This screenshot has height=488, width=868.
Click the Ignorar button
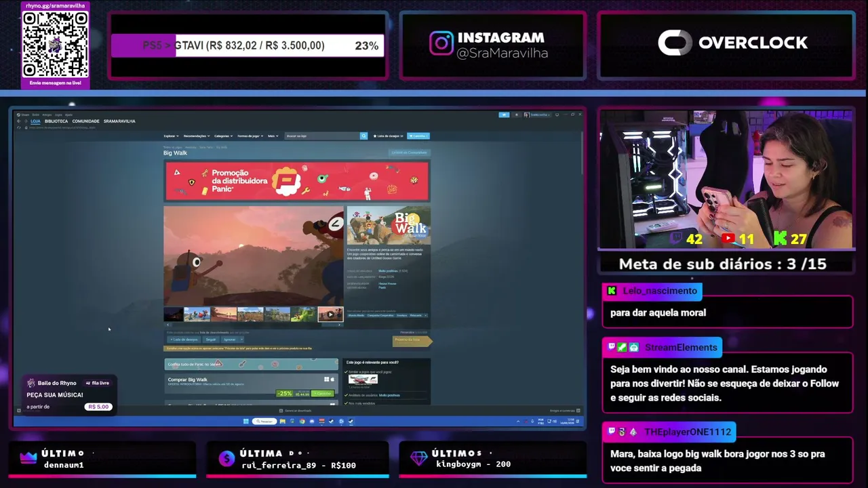(x=230, y=340)
